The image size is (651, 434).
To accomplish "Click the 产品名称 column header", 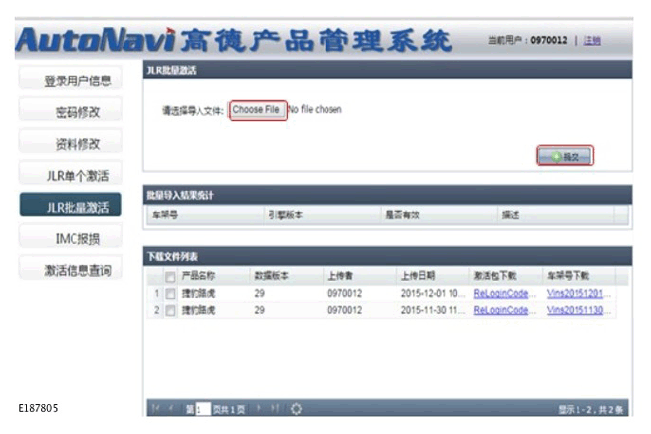I will click(x=214, y=276).
